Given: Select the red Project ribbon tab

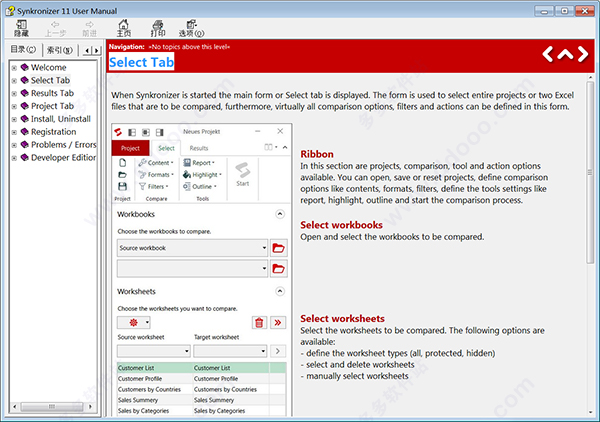Looking at the screenshot, I should click(x=130, y=148).
